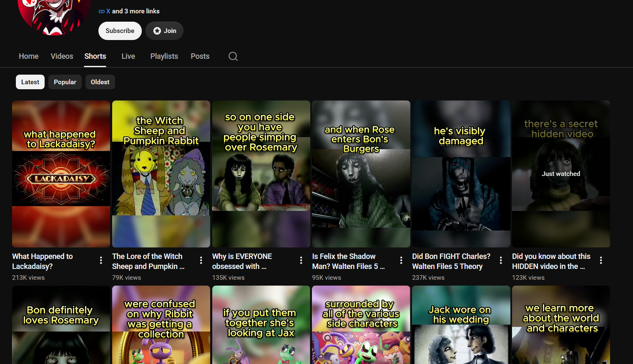
Task: Select the Shorts tab
Action: coord(95,56)
